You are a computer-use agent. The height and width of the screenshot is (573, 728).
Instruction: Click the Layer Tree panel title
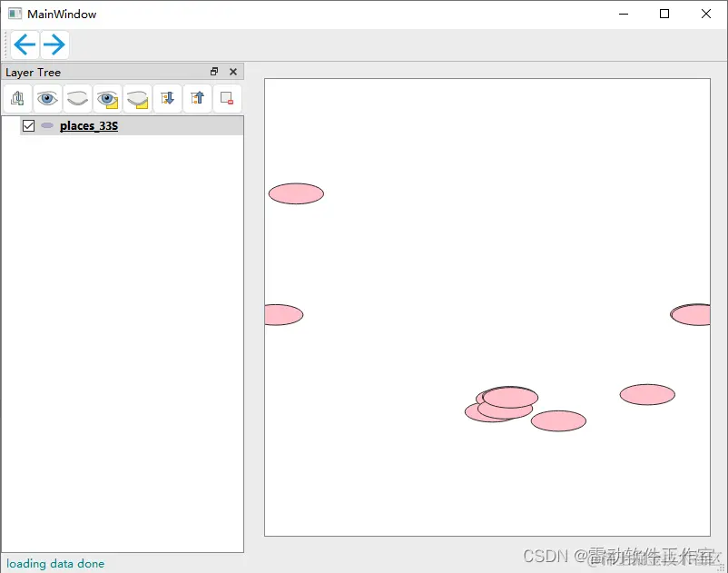33,73
